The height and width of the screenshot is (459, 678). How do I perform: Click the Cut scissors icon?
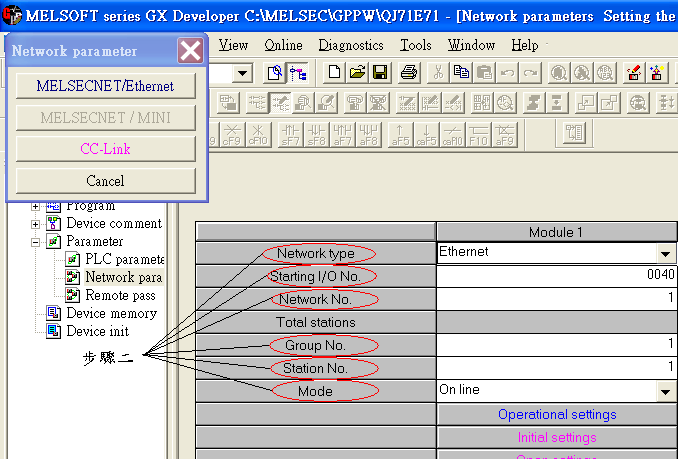pos(438,72)
